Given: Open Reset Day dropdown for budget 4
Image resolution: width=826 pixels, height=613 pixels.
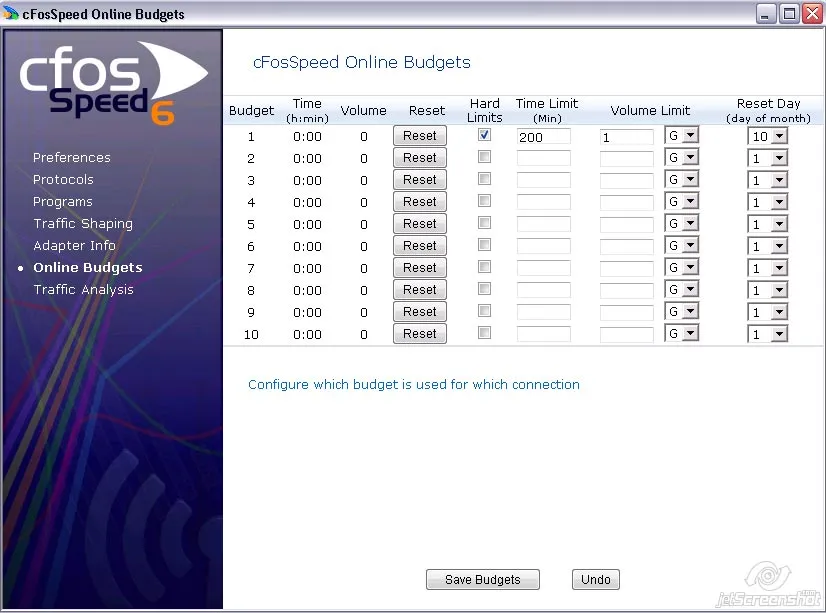Looking at the screenshot, I should click(x=768, y=202).
